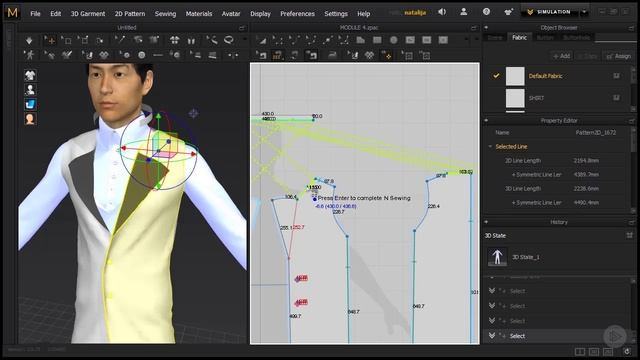Select the Avatar tape loop icon
This screenshot has height=360, width=640.
(x=229, y=40)
